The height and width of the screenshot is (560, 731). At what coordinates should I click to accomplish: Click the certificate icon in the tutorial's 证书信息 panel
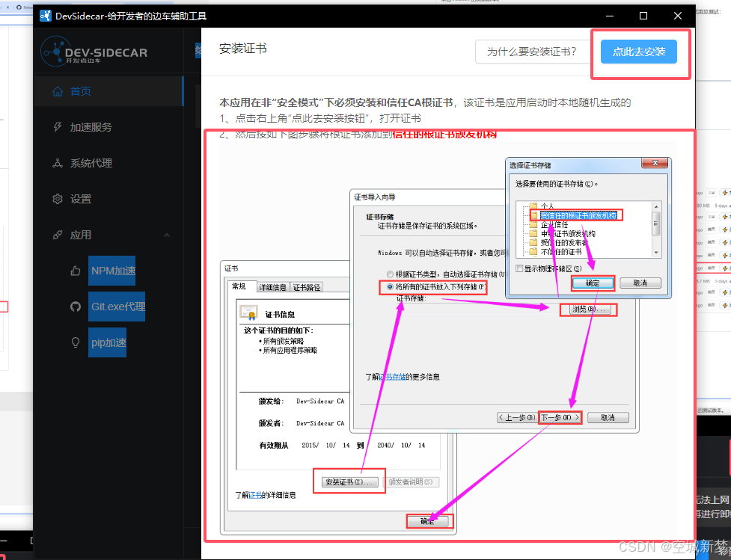pyautogui.click(x=248, y=313)
